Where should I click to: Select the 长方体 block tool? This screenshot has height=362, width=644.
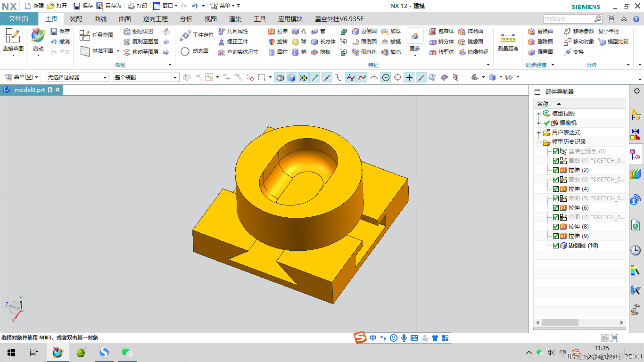323,41
